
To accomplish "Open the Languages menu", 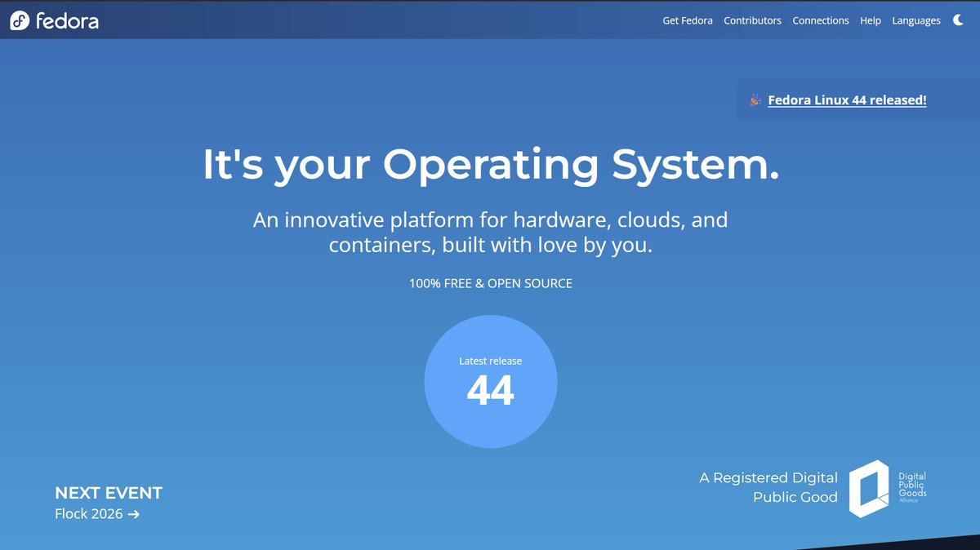I will point(916,20).
